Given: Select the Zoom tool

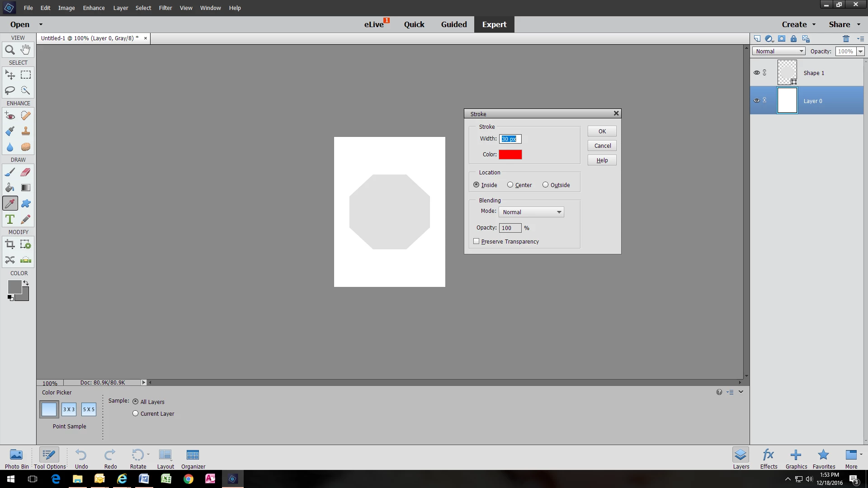Looking at the screenshot, I should 9,50.
